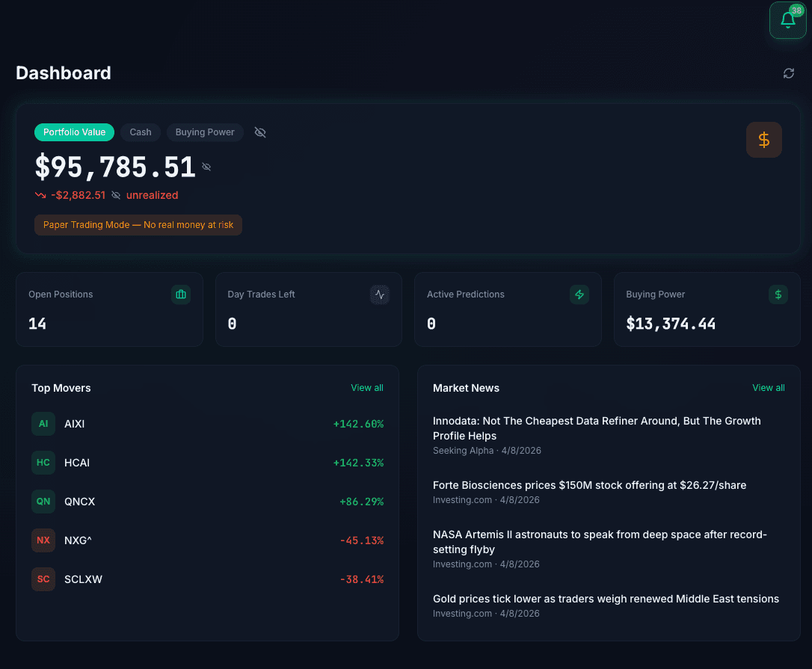The image size is (812, 669).
Task: Click the Dashboard page heading
Action: pos(63,73)
